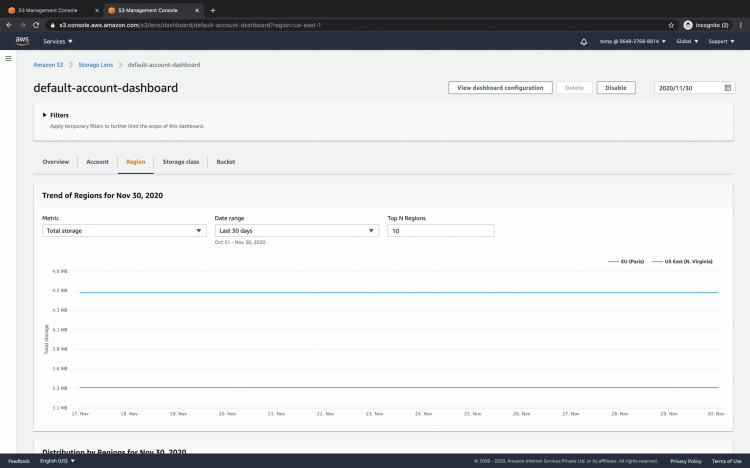Switch to the Storage class tab
This screenshot has height=468, width=750.
(x=181, y=161)
